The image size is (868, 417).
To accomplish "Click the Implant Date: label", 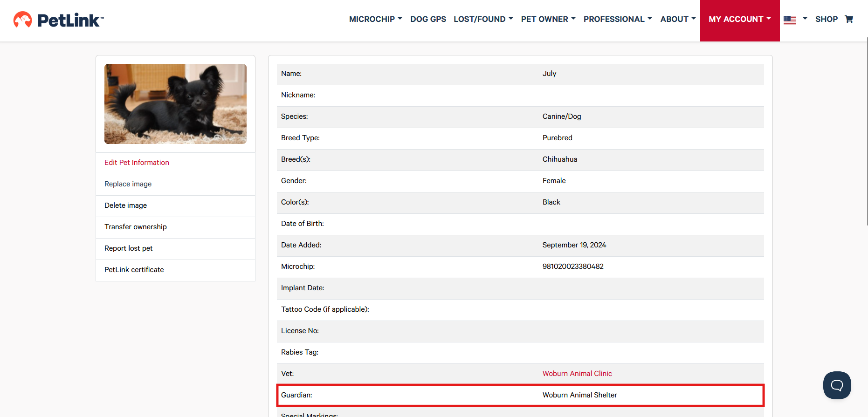I will [x=303, y=288].
